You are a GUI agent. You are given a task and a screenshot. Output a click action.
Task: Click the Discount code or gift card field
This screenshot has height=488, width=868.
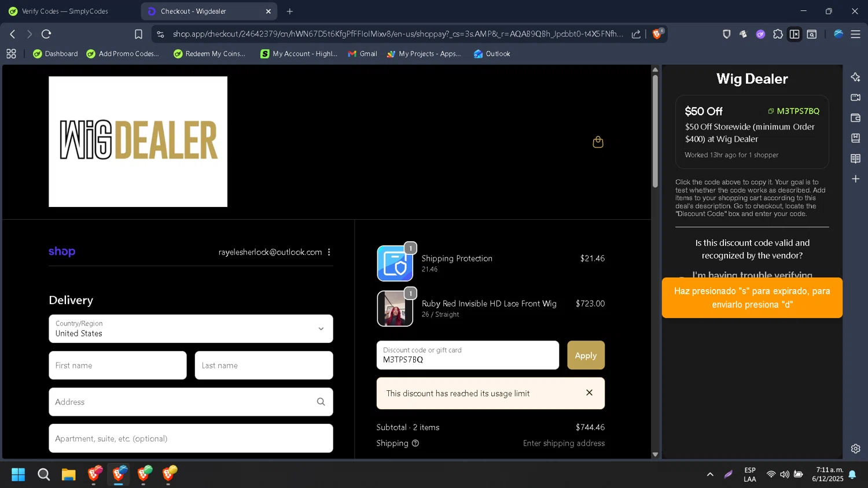[x=468, y=355]
